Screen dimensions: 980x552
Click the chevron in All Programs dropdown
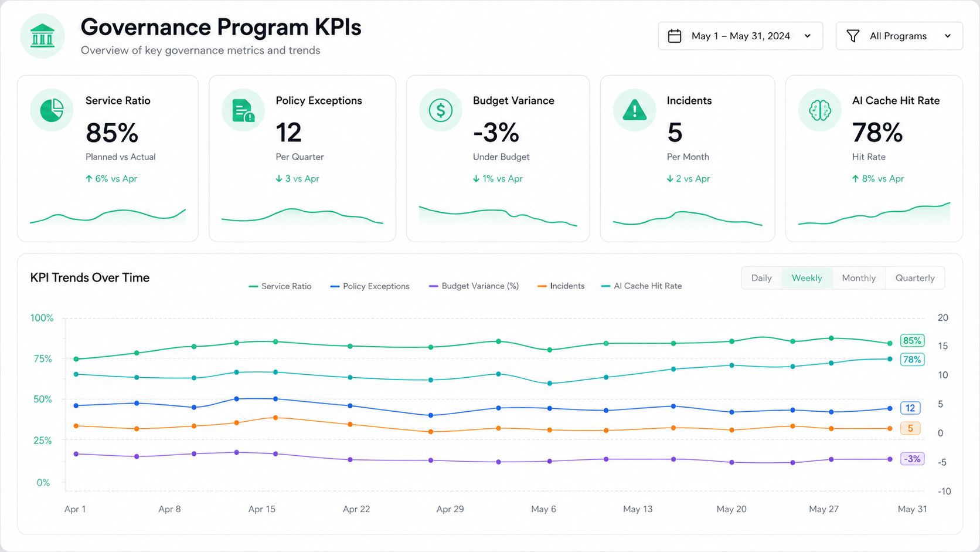(947, 36)
